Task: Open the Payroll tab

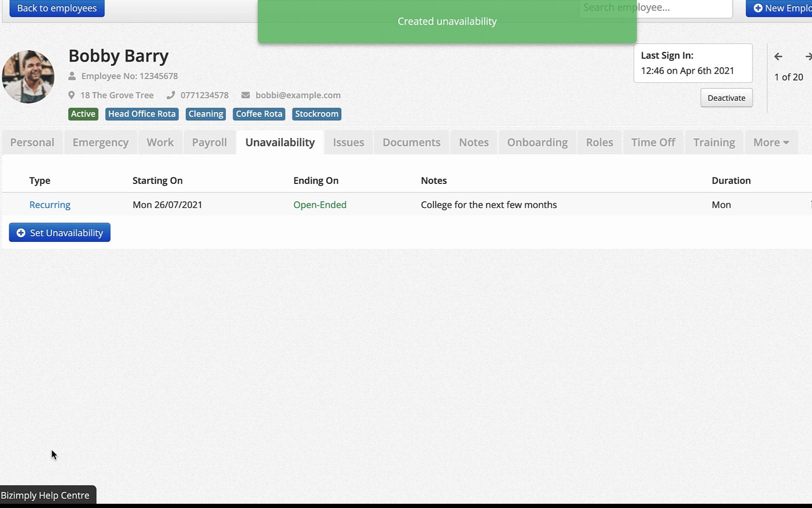Action: click(209, 143)
